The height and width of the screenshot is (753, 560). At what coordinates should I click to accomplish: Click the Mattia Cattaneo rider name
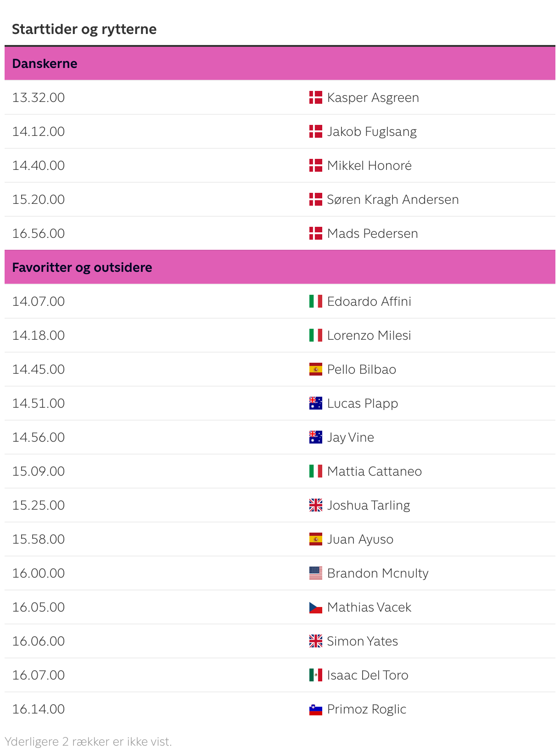coord(374,471)
